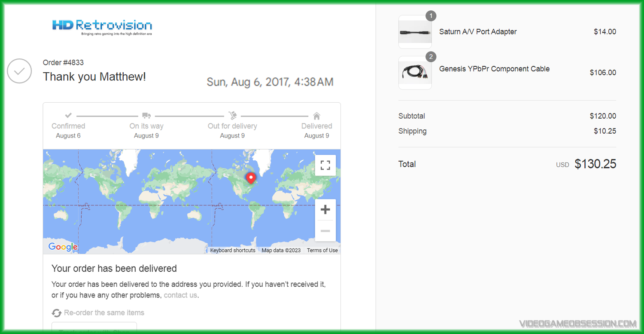Open the Saturn A/V Port Adapter thumbnail
This screenshot has width=644, height=334.
click(x=415, y=33)
